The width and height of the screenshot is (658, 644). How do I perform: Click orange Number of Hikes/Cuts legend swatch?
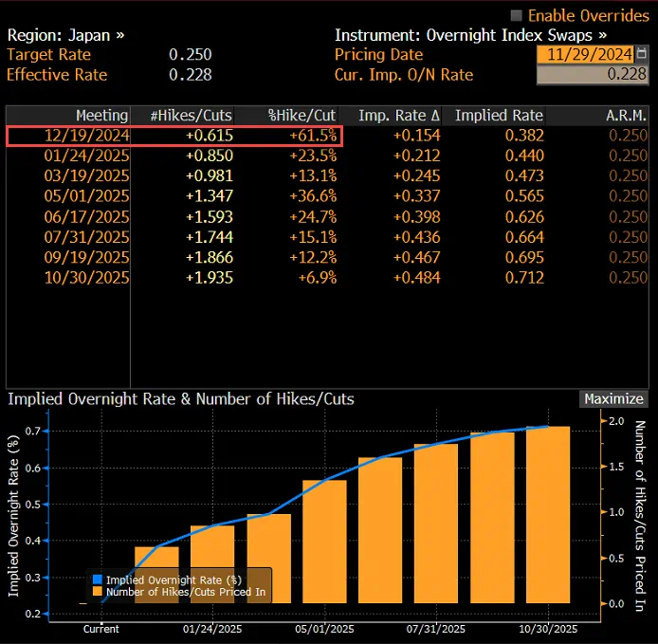coord(97,593)
